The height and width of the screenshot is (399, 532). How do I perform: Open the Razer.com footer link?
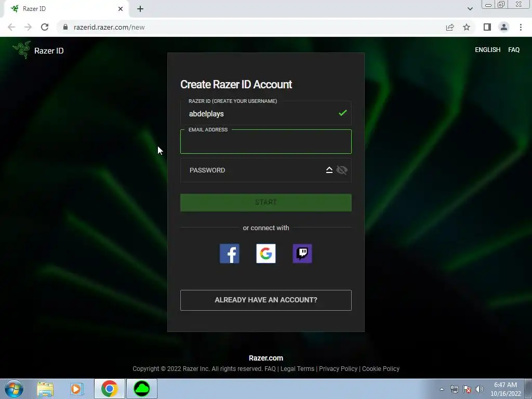click(266, 358)
